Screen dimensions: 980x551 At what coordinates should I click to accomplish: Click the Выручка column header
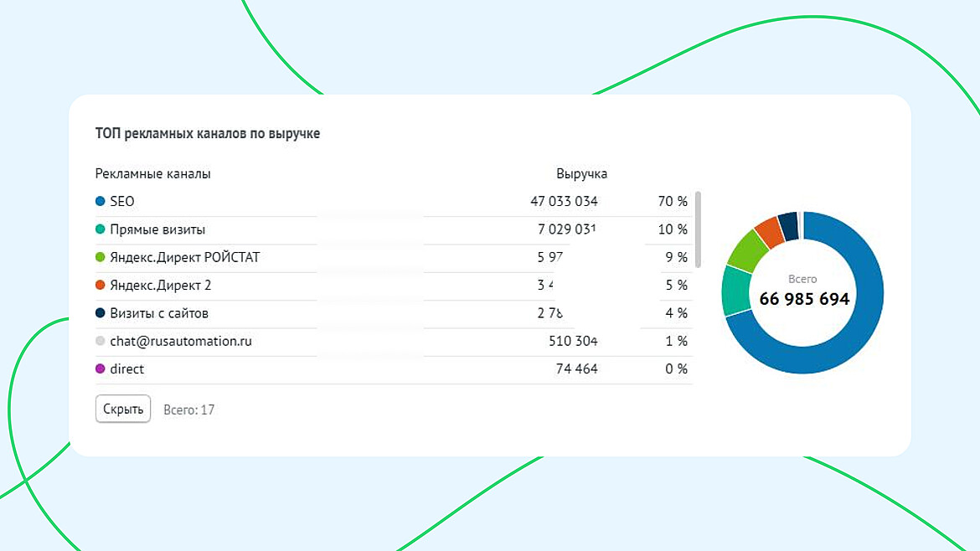click(582, 173)
